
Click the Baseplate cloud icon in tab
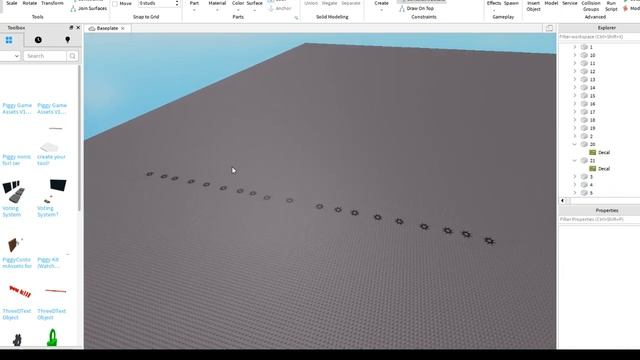click(92, 29)
